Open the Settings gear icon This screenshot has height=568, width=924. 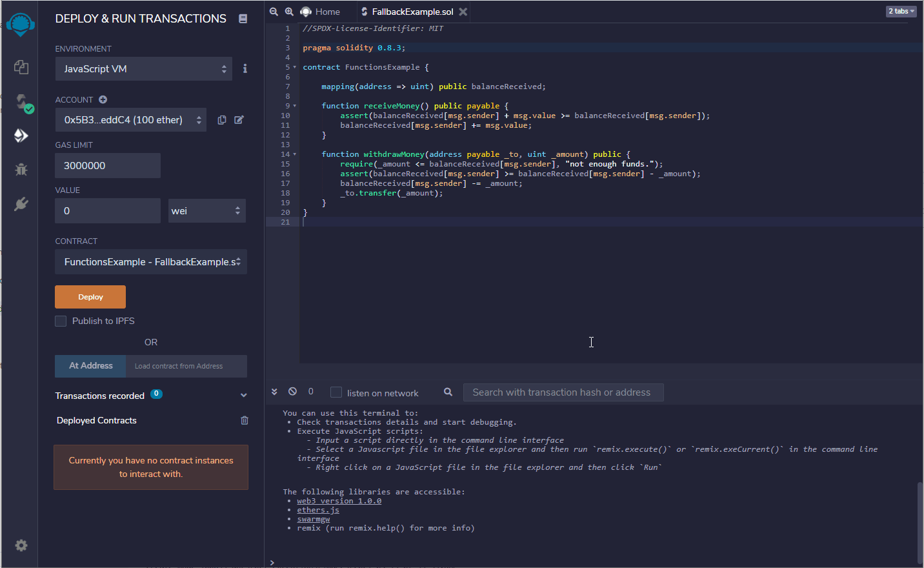tap(21, 545)
